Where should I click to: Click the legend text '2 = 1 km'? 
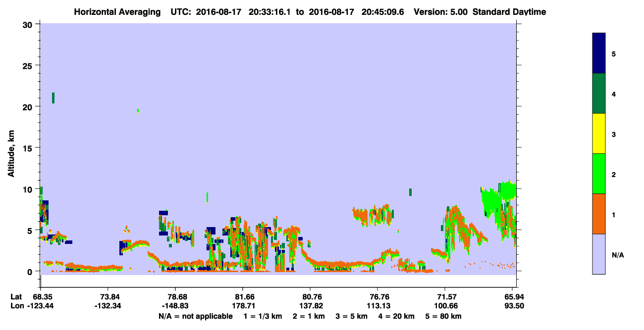pyautogui.click(x=309, y=316)
